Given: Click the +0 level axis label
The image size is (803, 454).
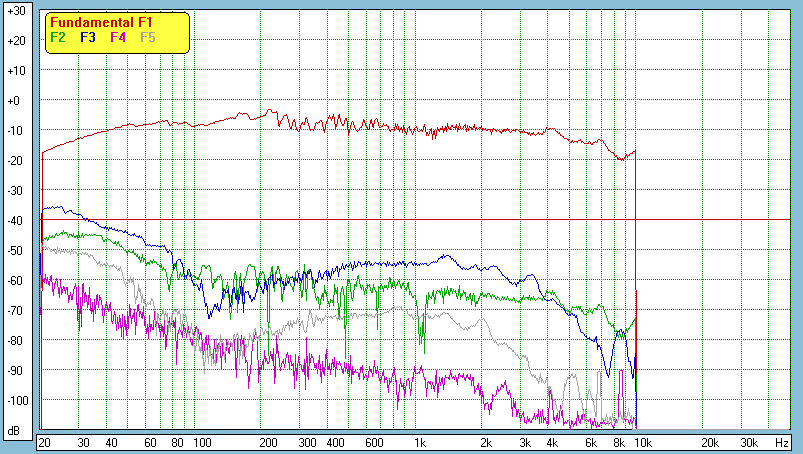Looking at the screenshot, I should click(x=14, y=101).
